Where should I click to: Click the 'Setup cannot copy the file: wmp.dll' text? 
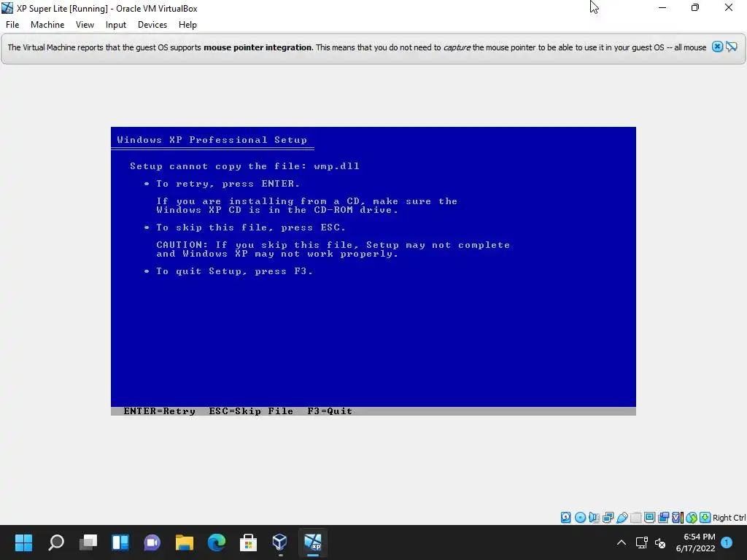tap(245, 166)
